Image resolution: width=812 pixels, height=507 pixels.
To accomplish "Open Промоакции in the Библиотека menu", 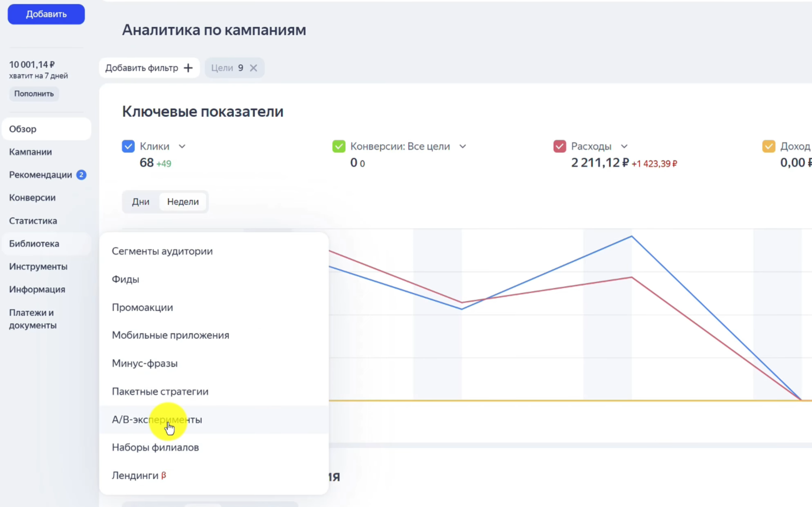I will pos(142,307).
